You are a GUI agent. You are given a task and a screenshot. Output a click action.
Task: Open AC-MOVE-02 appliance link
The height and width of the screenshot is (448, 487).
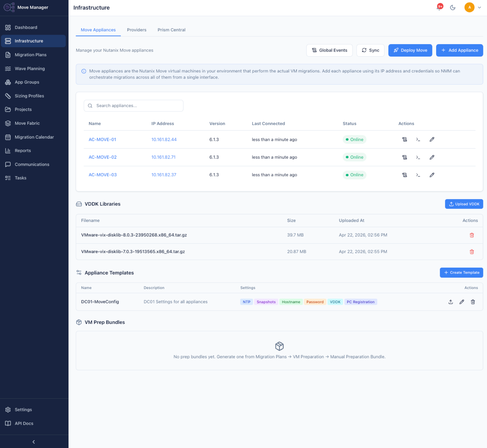[103, 157]
